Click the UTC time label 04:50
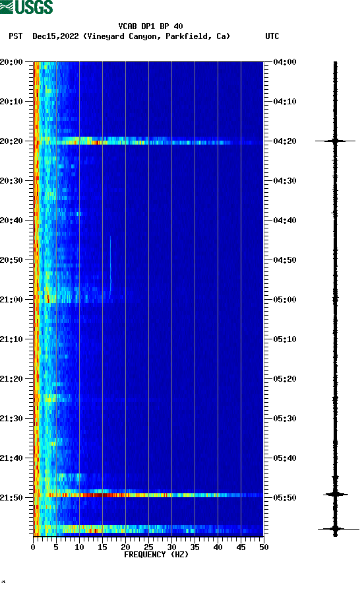Image resolution: width=364 pixels, height=589 pixels. click(x=285, y=260)
